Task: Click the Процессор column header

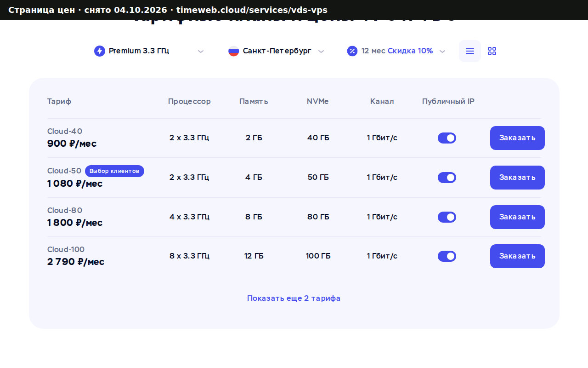Action: pyautogui.click(x=189, y=102)
